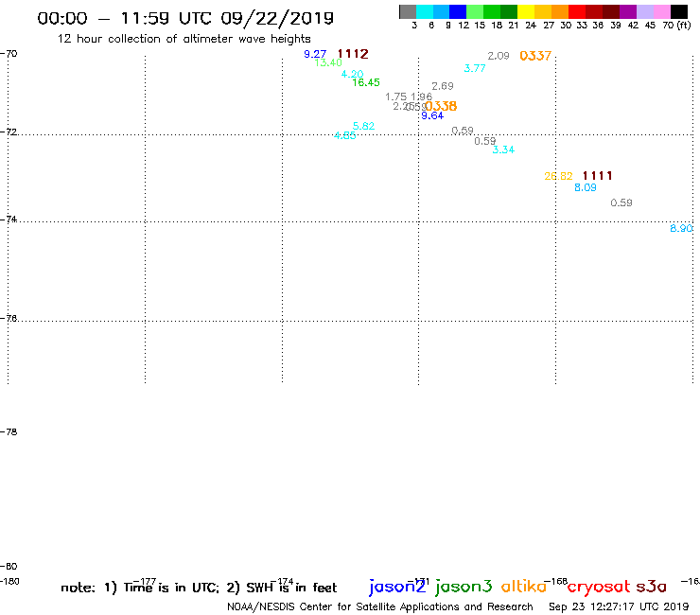Image resolution: width=700 pixels, height=615 pixels.
Task: Click the yellow swatch in the color scale
Action: [526, 11]
